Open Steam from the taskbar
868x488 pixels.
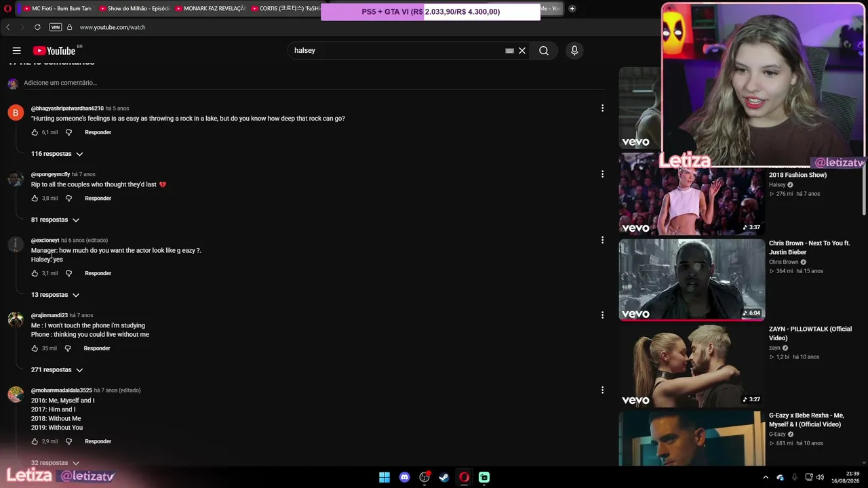coord(444,477)
